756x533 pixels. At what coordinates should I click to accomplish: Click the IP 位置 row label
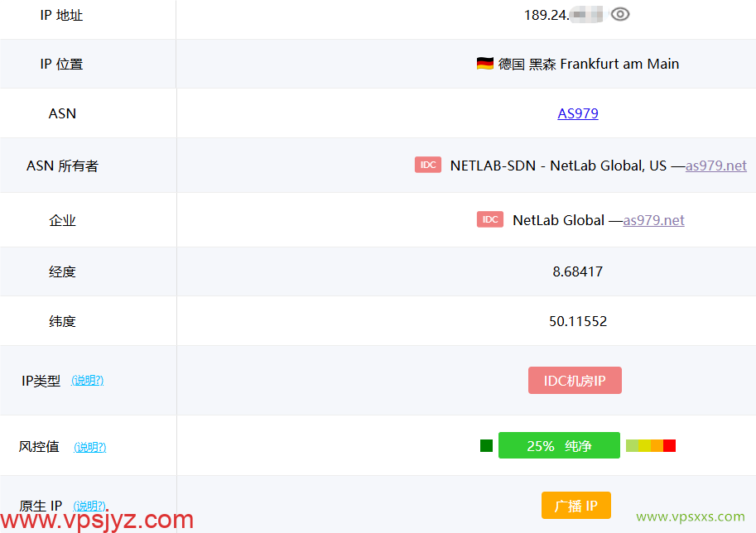click(62, 64)
